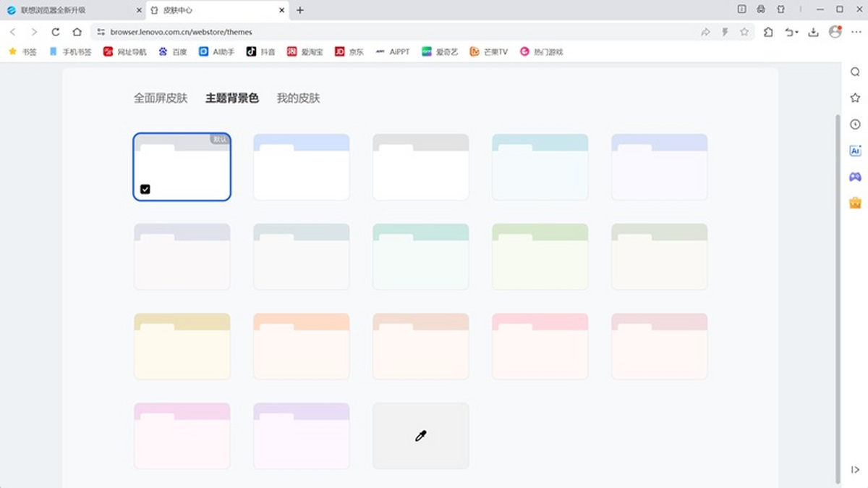868x488 pixels.
Task: Select the default white theme swatch
Action: point(182,167)
